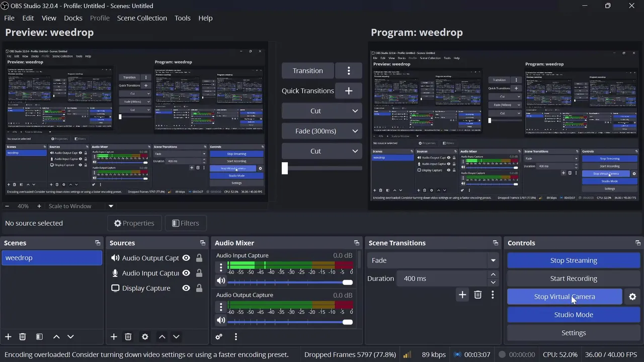
Task: Click the Properties button
Action: (134, 223)
